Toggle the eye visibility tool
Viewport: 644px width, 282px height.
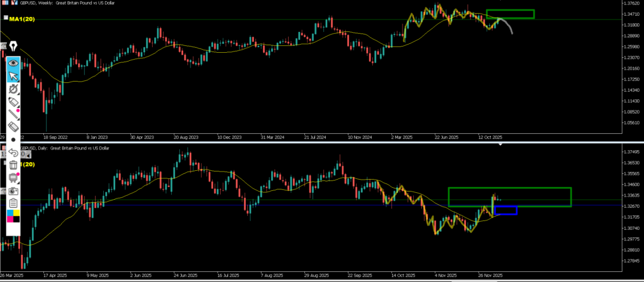[13, 63]
